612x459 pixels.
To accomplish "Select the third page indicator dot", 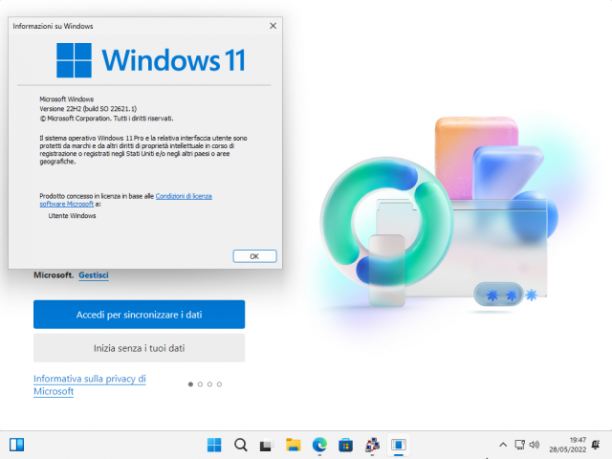I will tap(210, 384).
